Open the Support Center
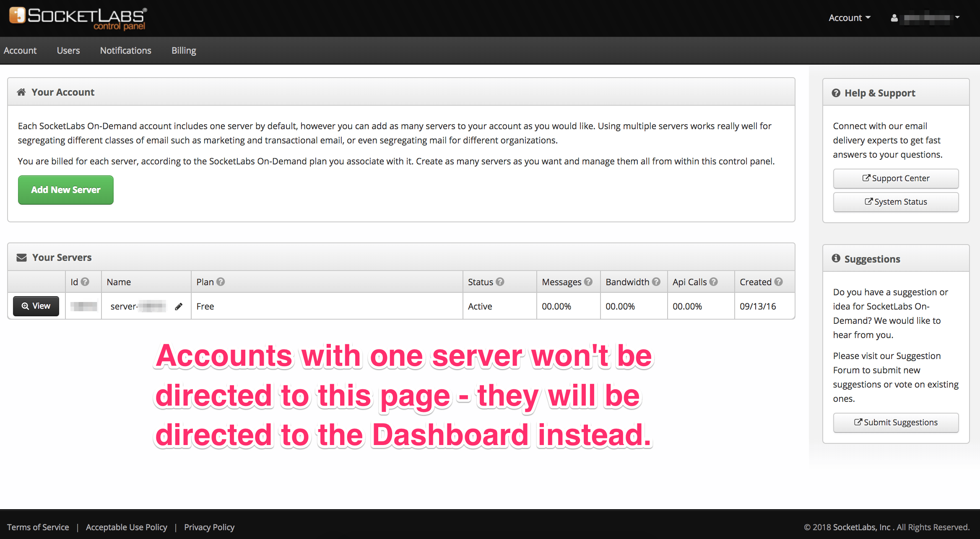Screen dimensions: 980x539 (x=896, y=178)
